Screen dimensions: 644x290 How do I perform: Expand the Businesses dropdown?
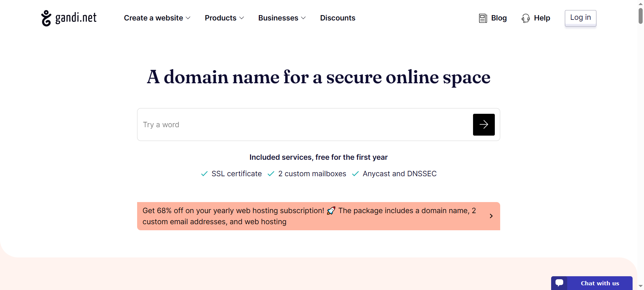click(x=282, y=18)
